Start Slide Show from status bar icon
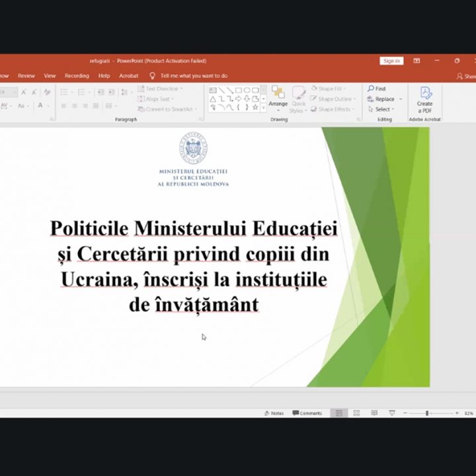 tap(391, 413)
